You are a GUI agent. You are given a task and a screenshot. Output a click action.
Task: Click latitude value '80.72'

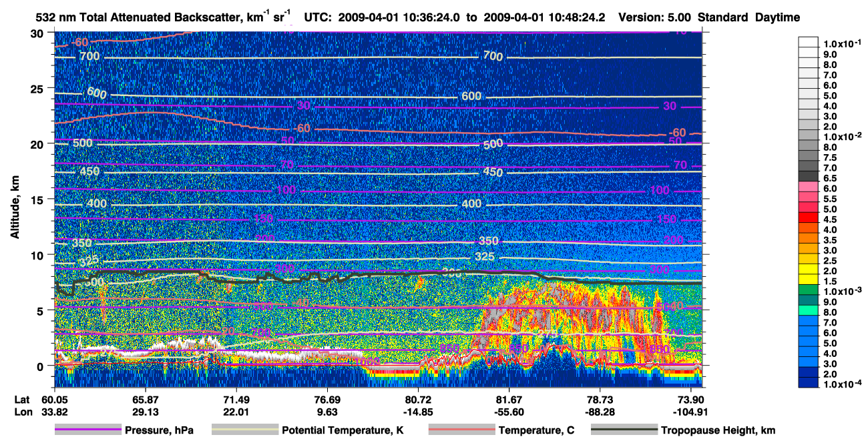pos(418,399)
